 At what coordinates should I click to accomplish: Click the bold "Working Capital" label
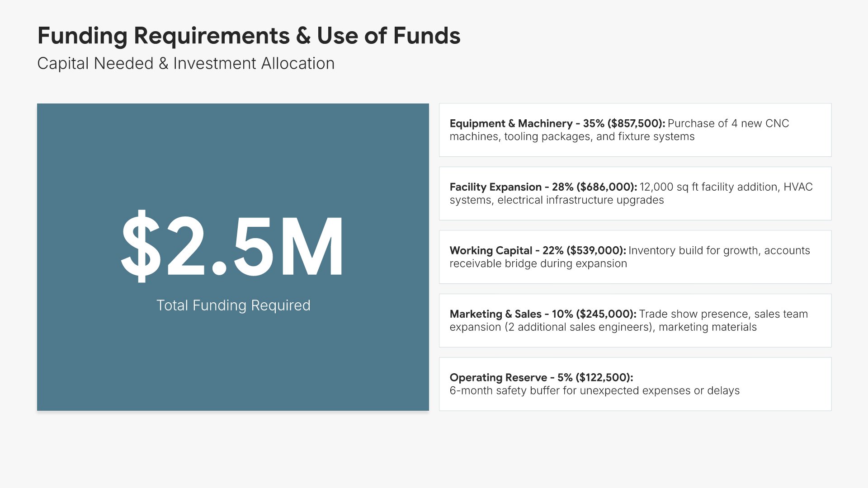pyautogui.click(x=491, y=251)
